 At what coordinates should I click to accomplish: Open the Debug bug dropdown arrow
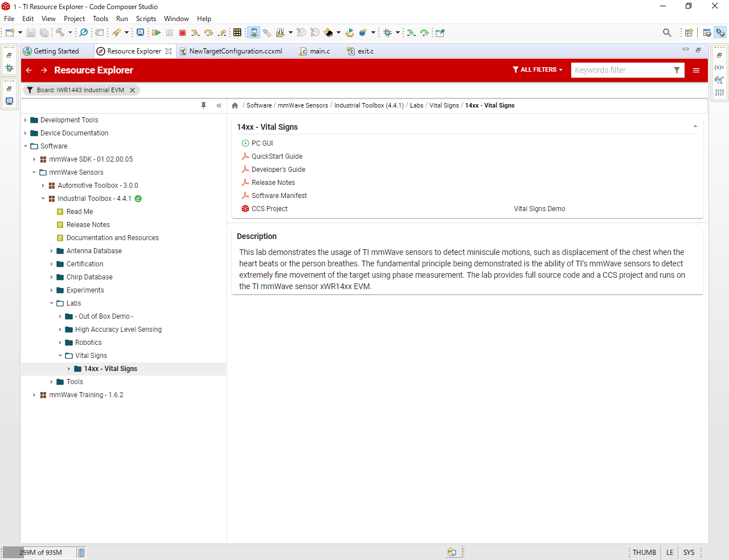pyautogui.click(x=398, y=33)
